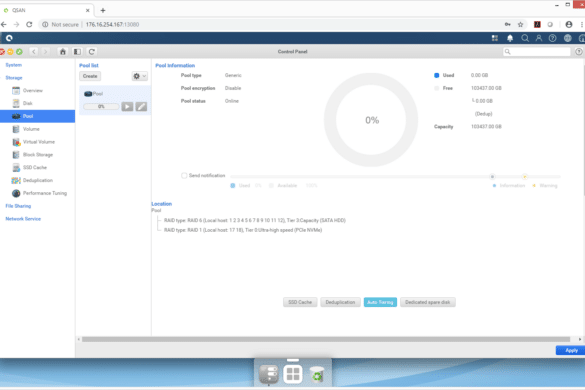Click the Warning threshold slider handle
This screenshot has height=390, width=585.
coord(525,177)
